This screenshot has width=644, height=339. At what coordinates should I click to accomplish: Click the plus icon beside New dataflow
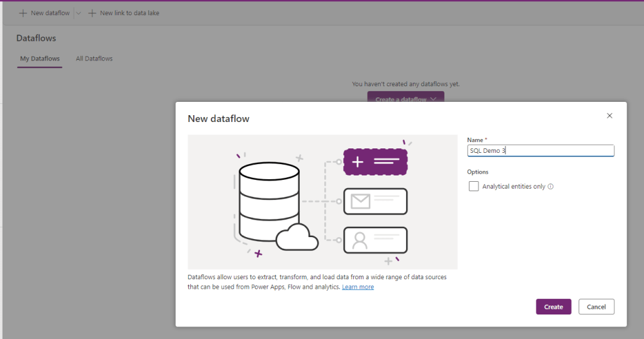click(23, 13)
